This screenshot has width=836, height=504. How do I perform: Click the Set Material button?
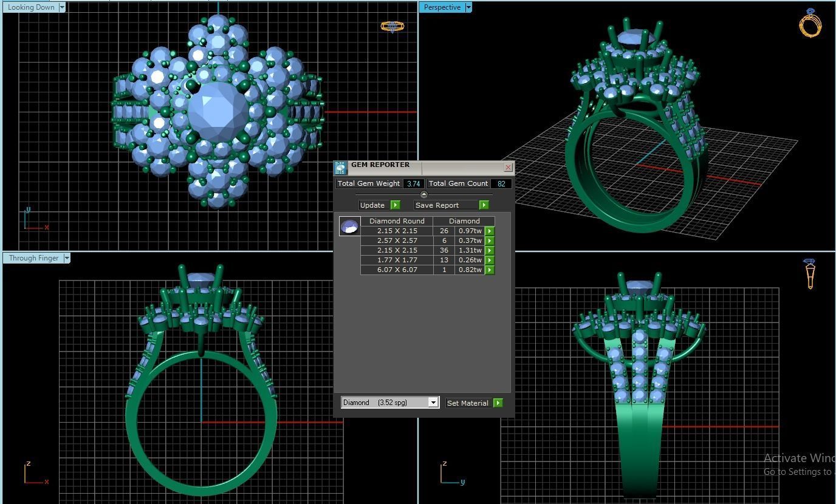(x=468, y=403)
